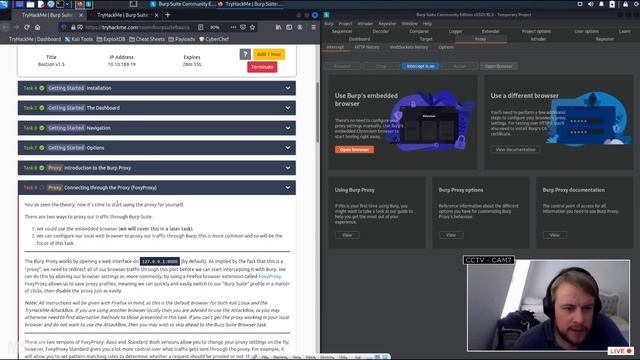
Task: Open the Sequencer tab
Action: pyautogui.click(x=342, y=31)
